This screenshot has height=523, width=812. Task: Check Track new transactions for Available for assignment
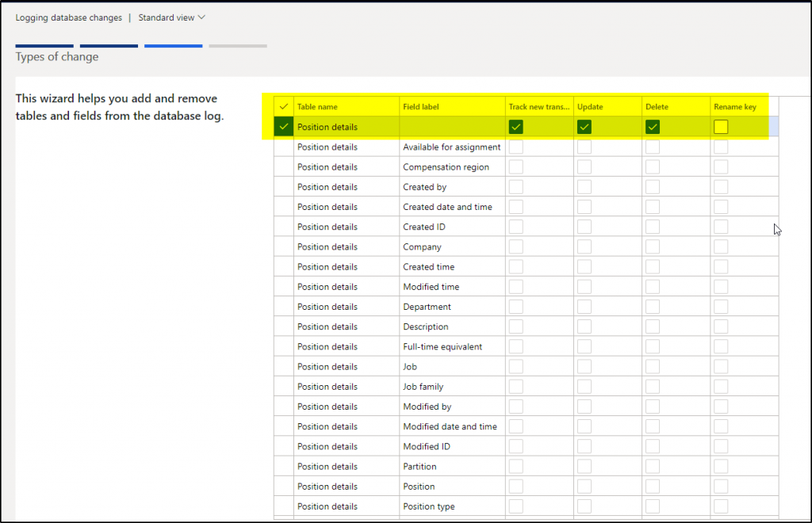(x=516, y=147)
